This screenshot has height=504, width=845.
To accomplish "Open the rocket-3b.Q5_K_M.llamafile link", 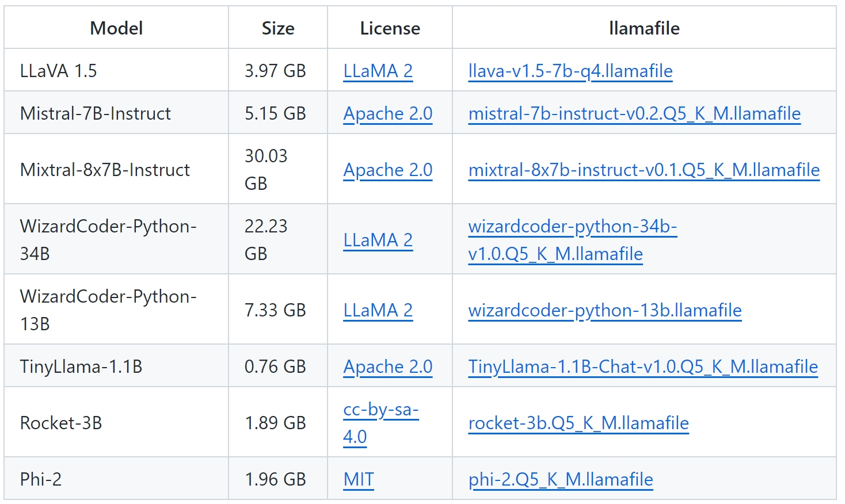I will (x=578, y=423).
